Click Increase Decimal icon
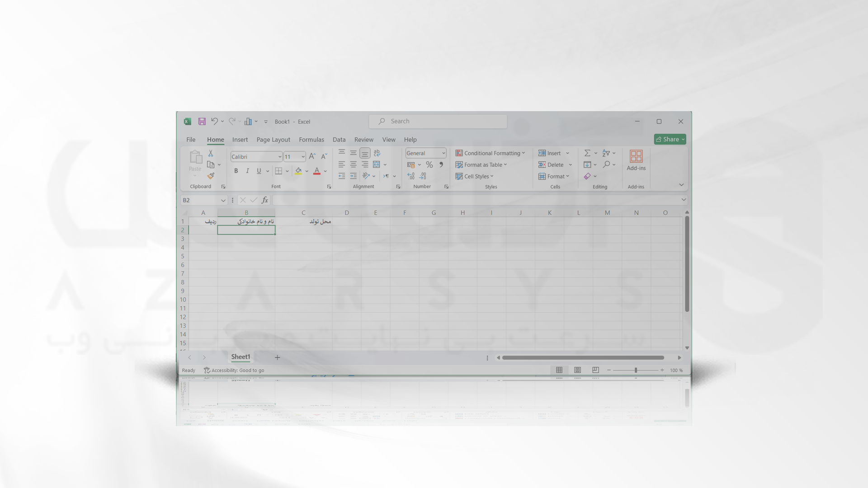The width and height of the screenshot is (868, 488). (411, 176)
